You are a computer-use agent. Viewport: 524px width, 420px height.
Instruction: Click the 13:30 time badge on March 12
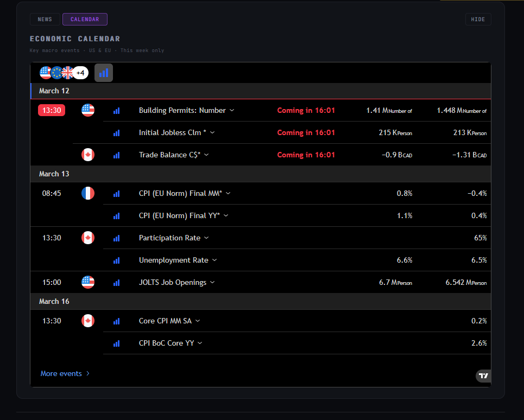51,110
